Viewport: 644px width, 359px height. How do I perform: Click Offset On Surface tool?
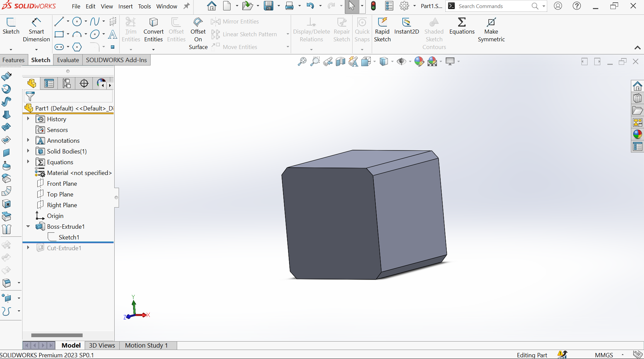pos(198,34)
